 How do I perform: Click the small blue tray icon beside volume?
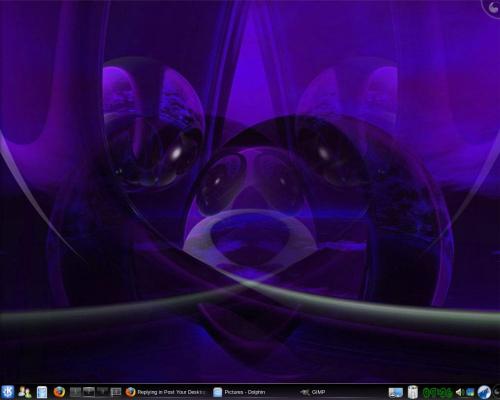click(x=470, y=392)
